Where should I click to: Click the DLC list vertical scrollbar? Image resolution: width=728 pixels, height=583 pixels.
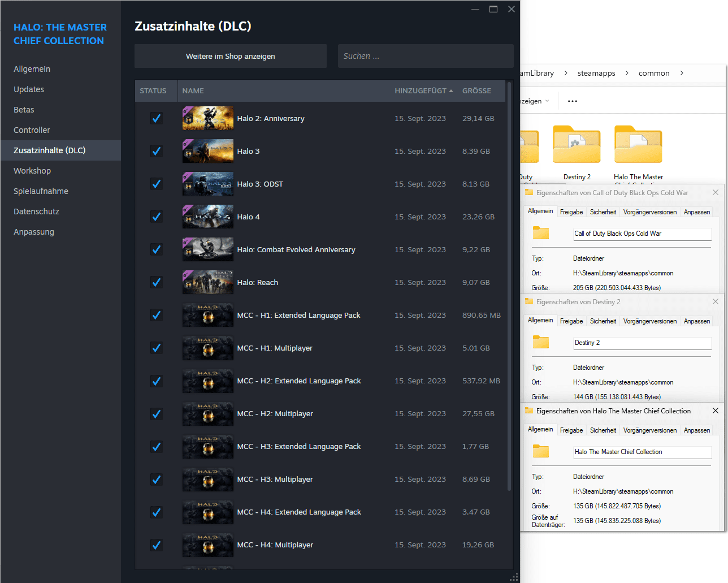pyautogui.click(x=509, y=286)
